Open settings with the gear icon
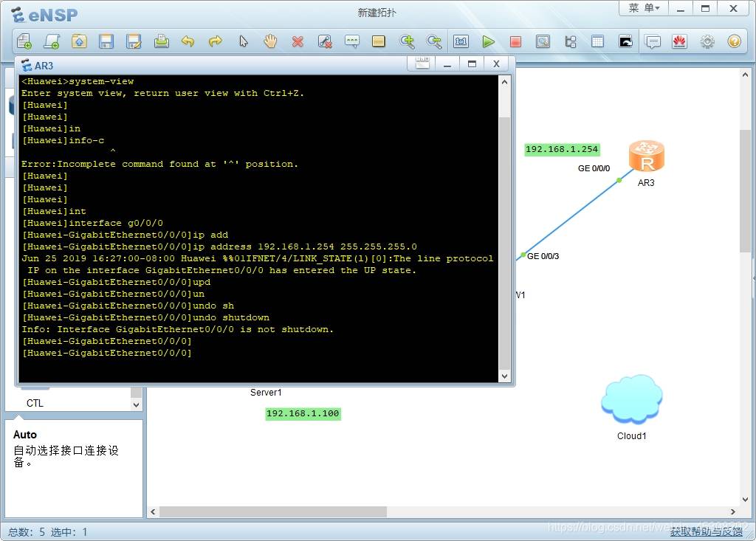756x541 pixels. [x=707, y=41]
